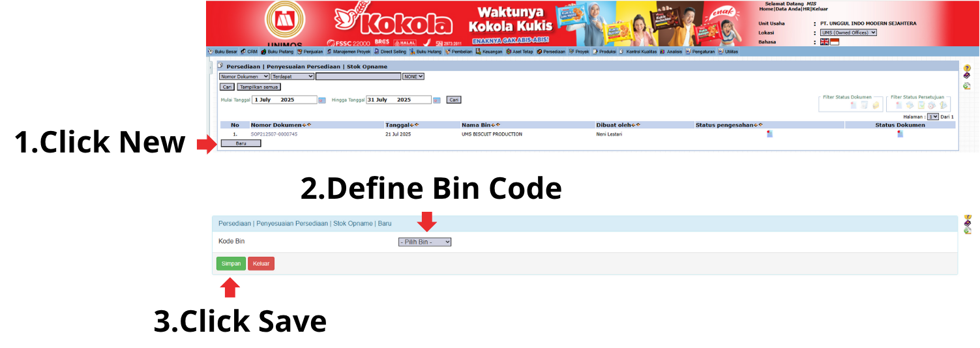
Task: Click the green Simpan button
Action: coord(231,263)
